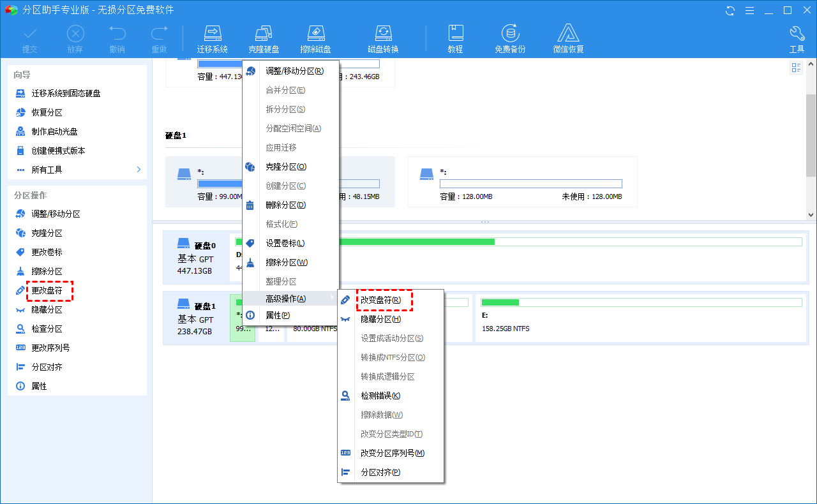Open the 微信恢复 WeChat recovery icon
817x504 pixels.
pyautogui.click(x=568, y=40)
